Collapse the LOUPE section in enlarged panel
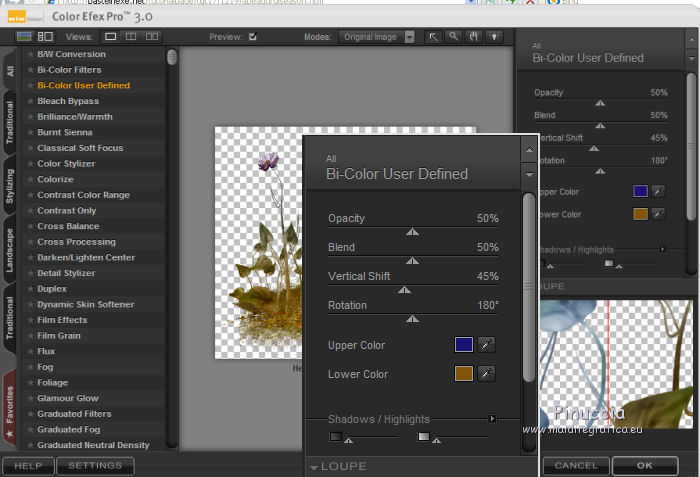 314,467
